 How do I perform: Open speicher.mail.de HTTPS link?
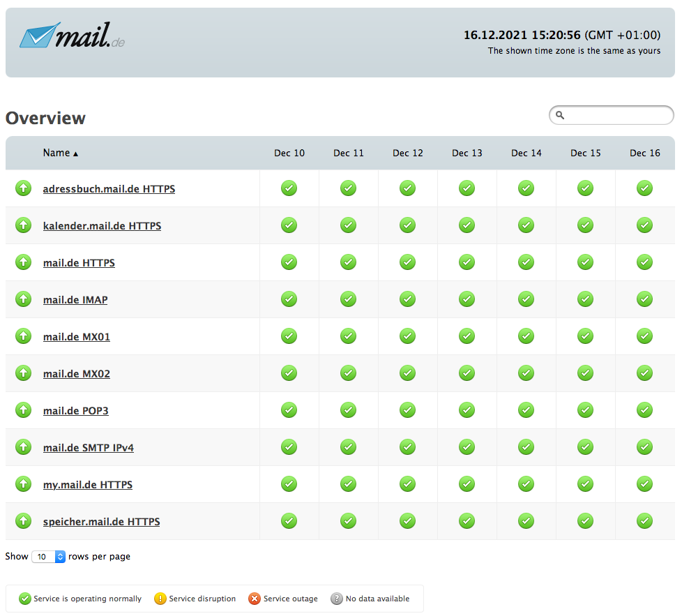(x=101, y=522)
